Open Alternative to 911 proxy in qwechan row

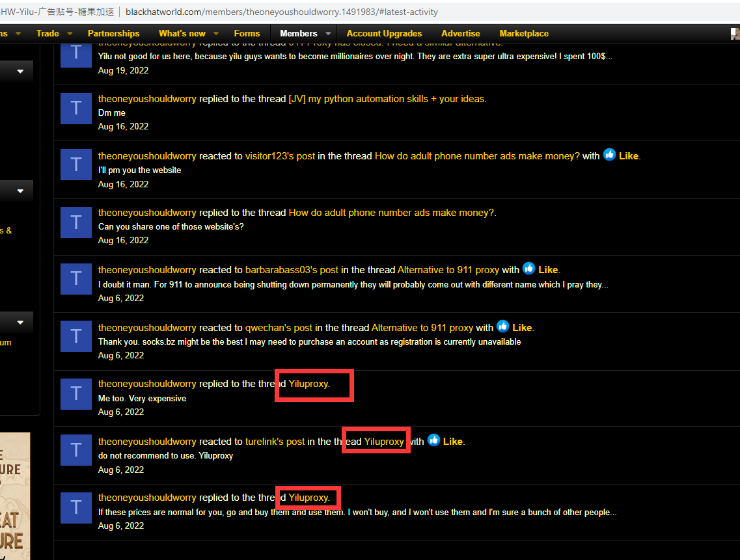point(422,327)
